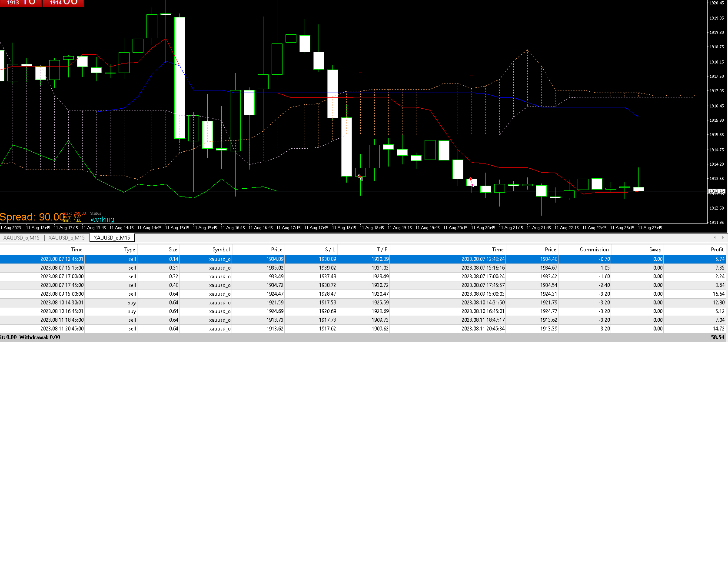728x587 pixels.
Task: Click the total profit 58.54
Action: pos(718,337)
